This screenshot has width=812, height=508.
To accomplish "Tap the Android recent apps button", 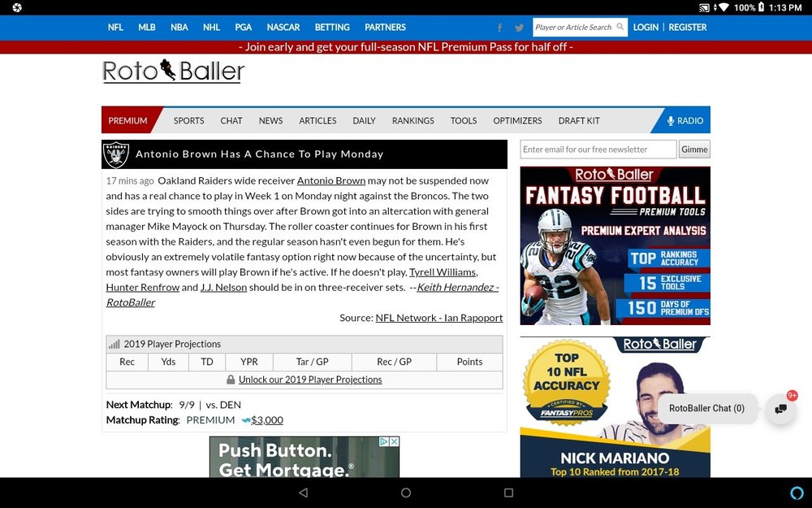I will pyautogui.click(x=508, y=493).
